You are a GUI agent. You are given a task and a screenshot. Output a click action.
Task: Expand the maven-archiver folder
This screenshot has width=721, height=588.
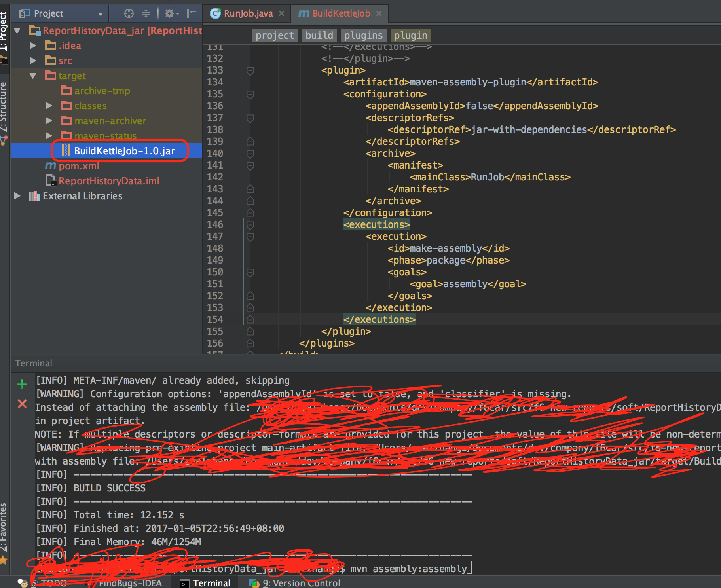(49, 121)
